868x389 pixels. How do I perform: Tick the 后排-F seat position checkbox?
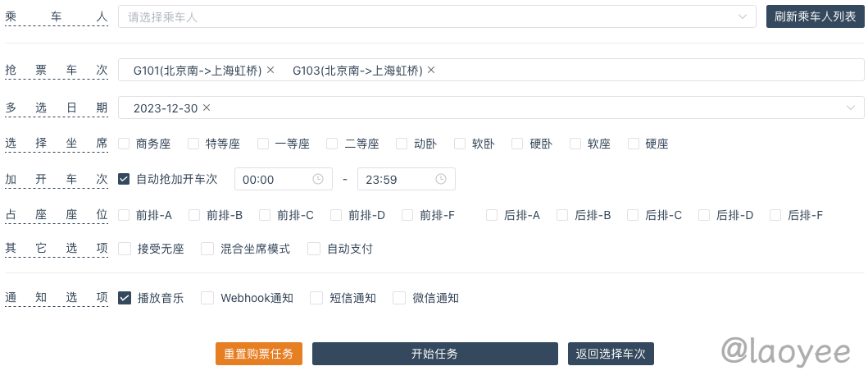coord(775,215)
